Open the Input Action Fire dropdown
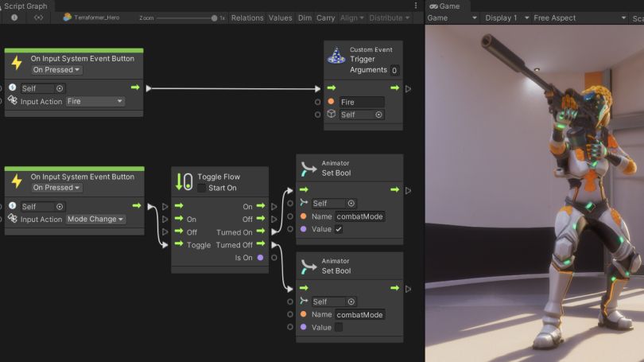 pos(95,101)
